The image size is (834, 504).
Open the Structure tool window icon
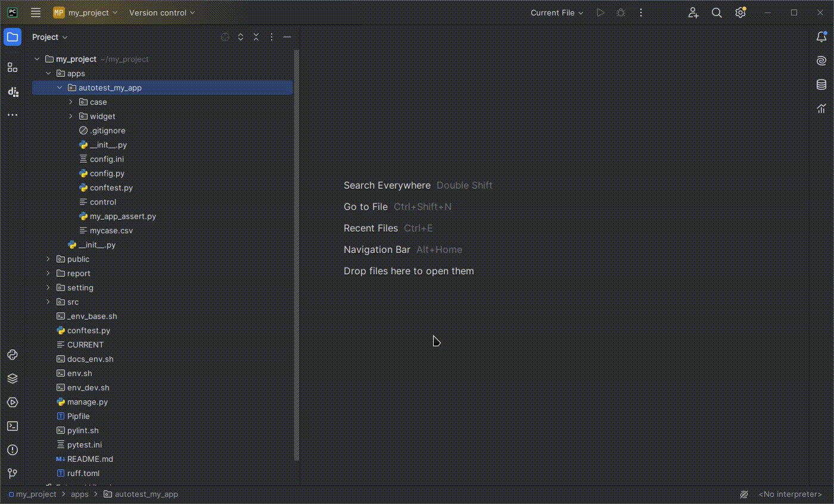click(13, 67)
